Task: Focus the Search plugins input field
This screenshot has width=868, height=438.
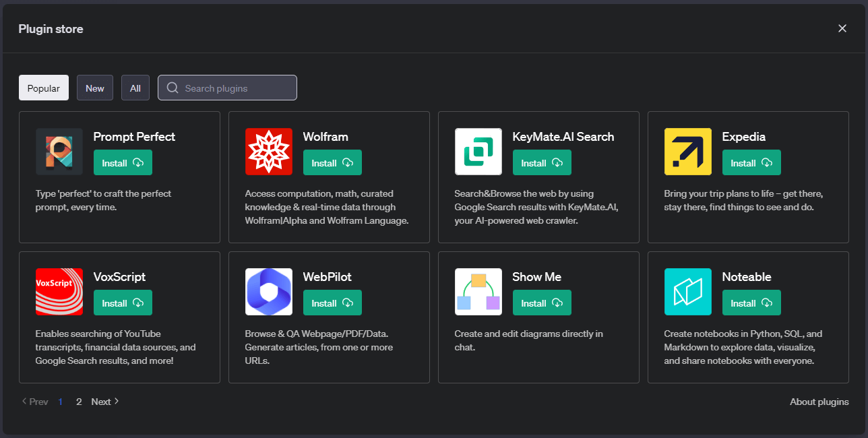Action: pyautogui.click(x=227, y=88)
